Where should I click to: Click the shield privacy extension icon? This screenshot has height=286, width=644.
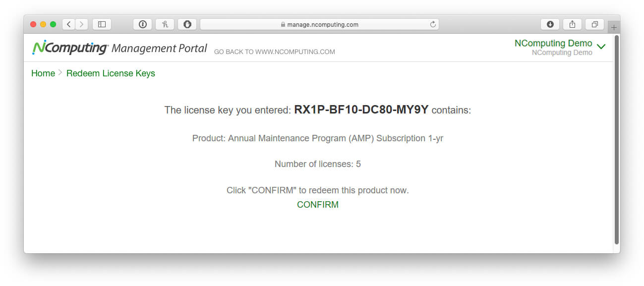click(x=187, y=24)
